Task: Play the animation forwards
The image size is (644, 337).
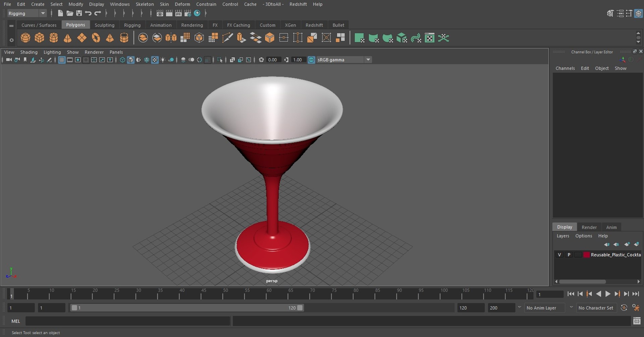Action: tap(608, 294)
